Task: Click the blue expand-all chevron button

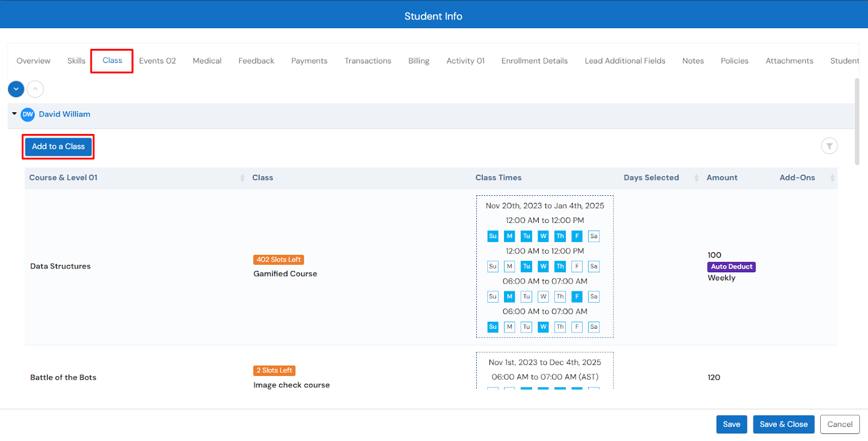Action: point(16,89)
